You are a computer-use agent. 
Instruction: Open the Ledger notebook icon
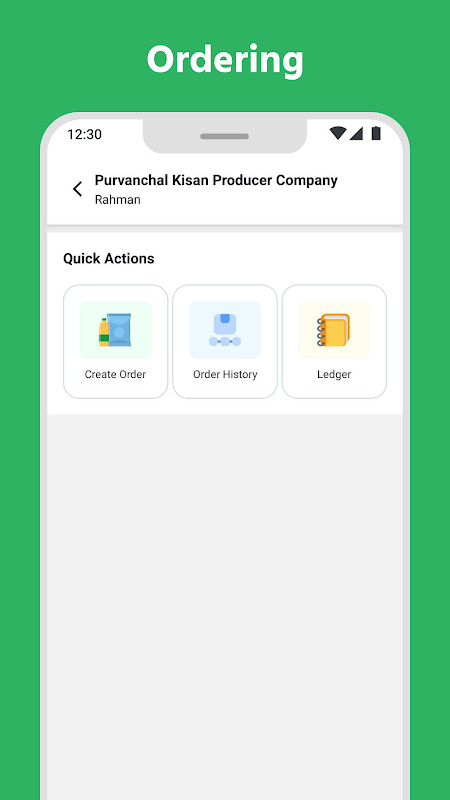point(334,330)
